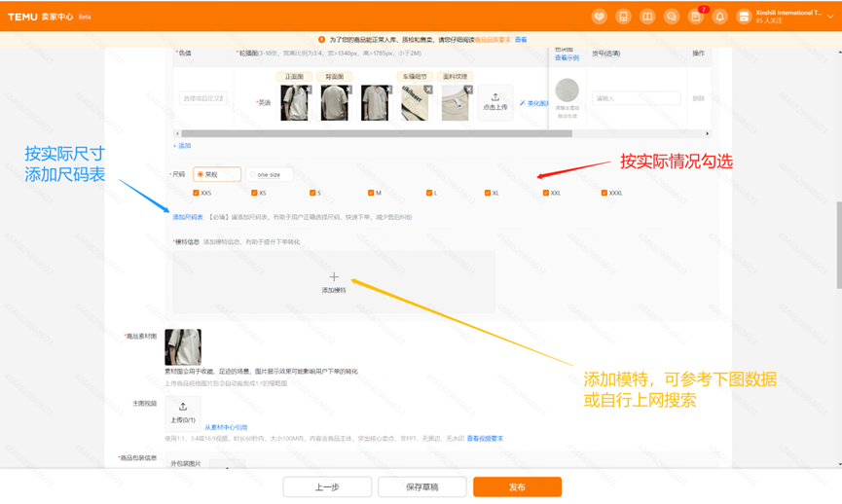This screenshot has height=504, width=842.
Task: Click the 保存草稿 save draft button
Action: click(x=422, y=486)
